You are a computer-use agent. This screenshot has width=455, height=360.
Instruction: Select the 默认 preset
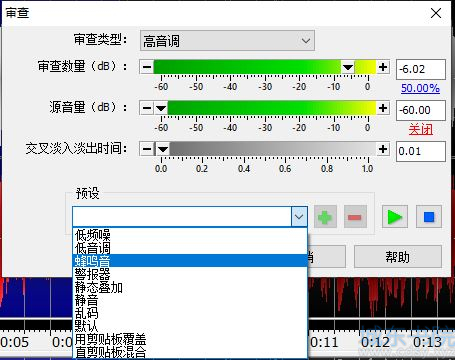point(190,326)
